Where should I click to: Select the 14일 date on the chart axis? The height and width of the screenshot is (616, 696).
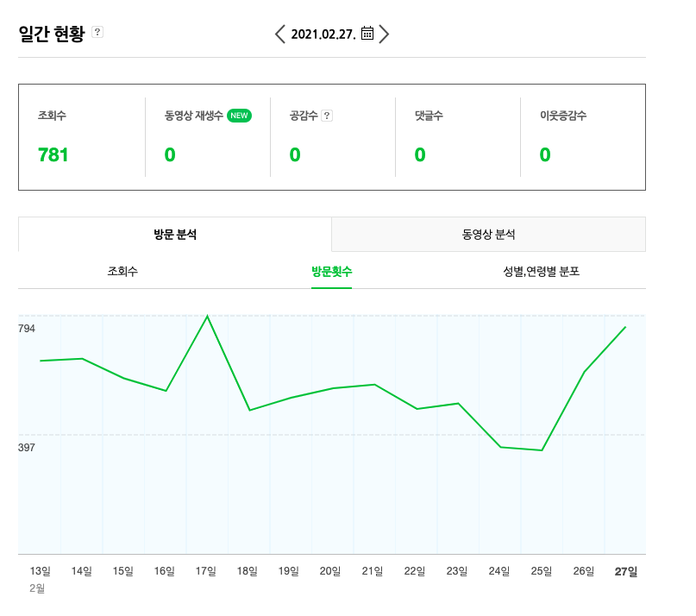(x=82, y=571)
